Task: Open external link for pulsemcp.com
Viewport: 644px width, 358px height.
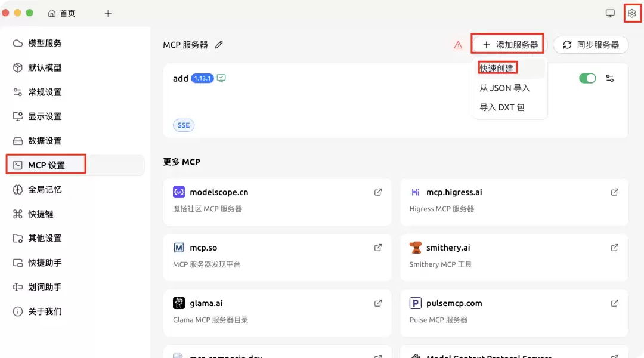Action: 614,303
